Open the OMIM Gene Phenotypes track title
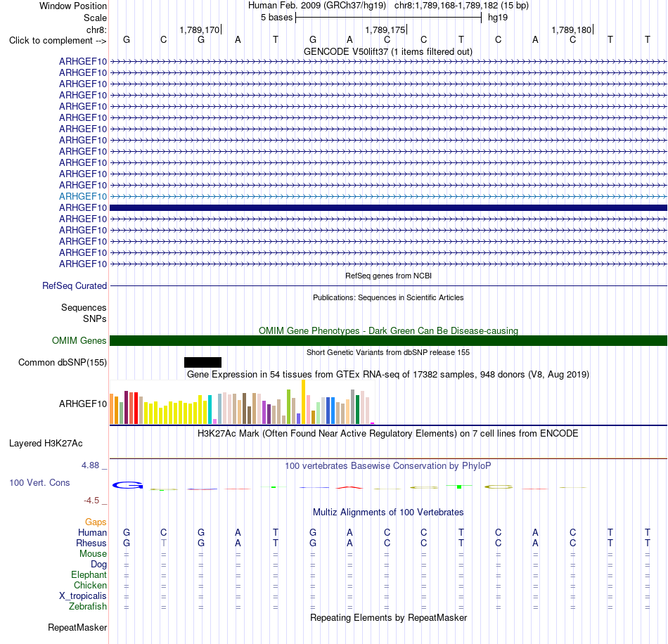Screen dimensions: 668x644 click(388, 330)
